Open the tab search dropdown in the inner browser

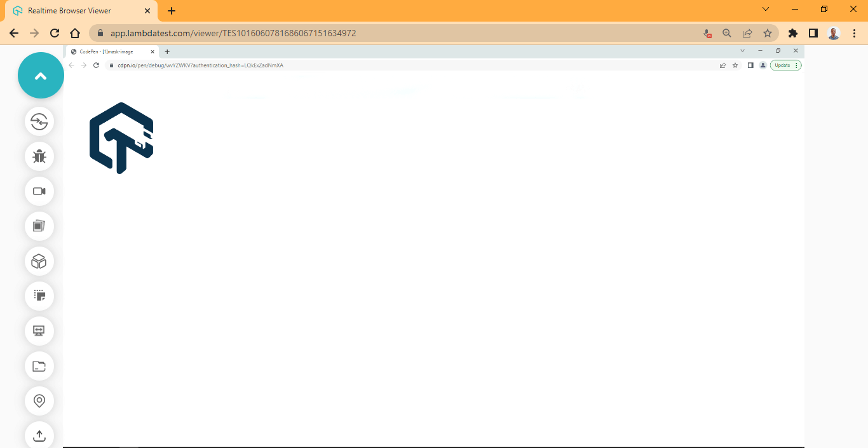click(x=742, y=50)
